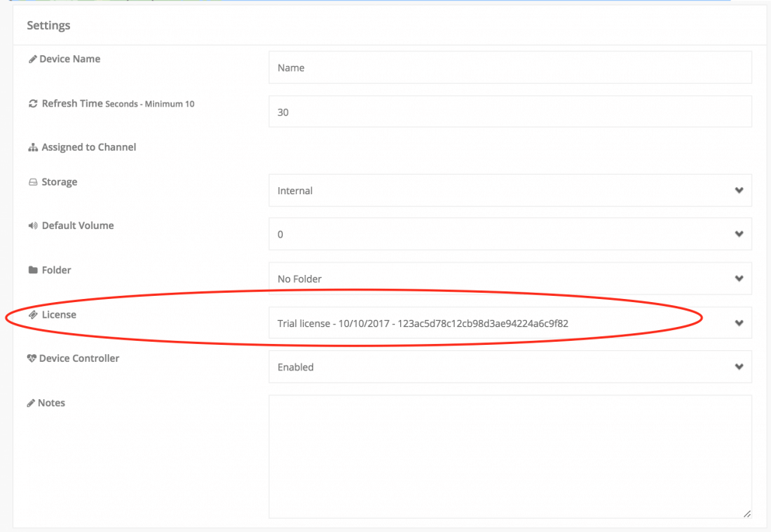This screenshot has width=771, height=532.
Task: Click the speaker icon next to Default Volume
Action: 33,226
